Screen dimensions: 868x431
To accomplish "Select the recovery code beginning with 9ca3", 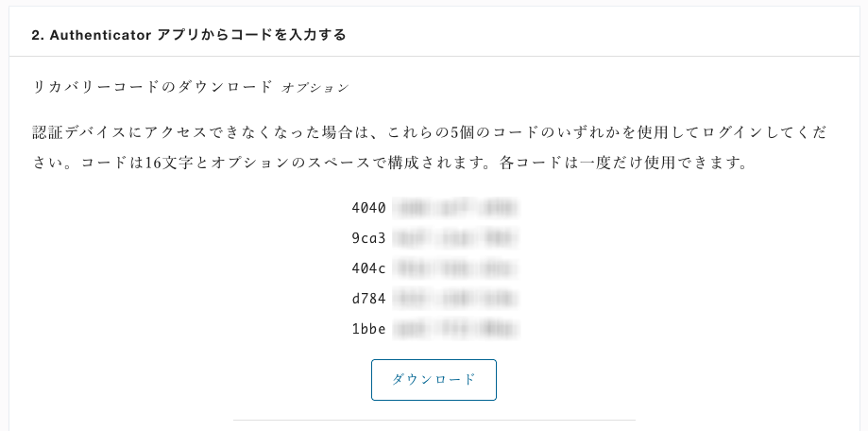I will (x=434, y=238).
